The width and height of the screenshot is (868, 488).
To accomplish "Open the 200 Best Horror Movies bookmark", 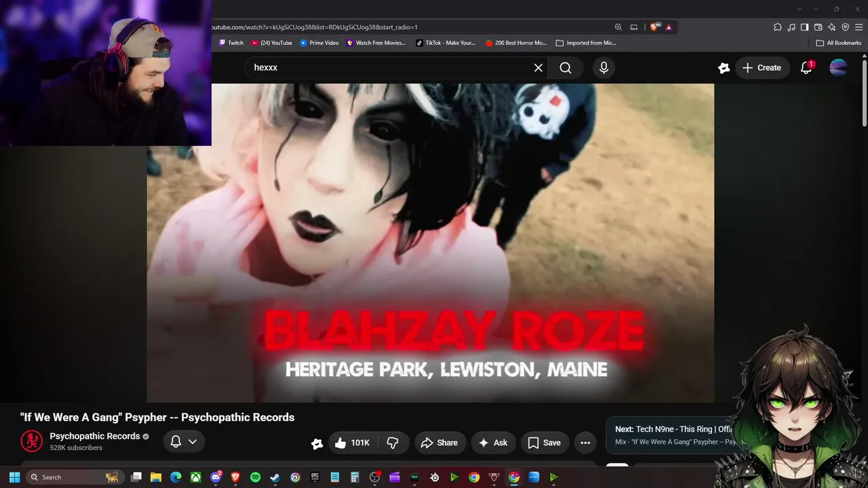I will 515,43.
